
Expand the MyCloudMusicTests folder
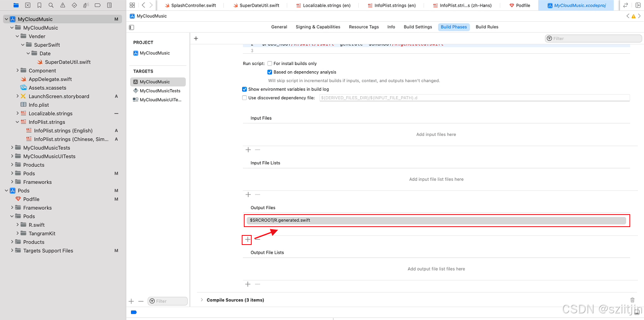[12, 148]
